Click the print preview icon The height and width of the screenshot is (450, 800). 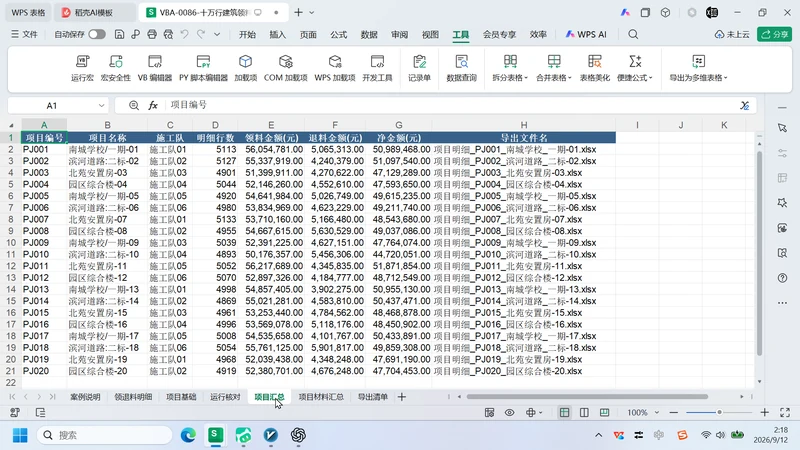[x=168, y=34]
